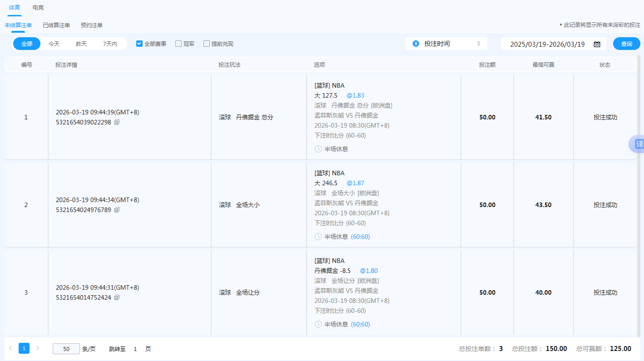The height and width of the screenshot is (361, 644).
Task: Click copy icon beside bet 5321654024976789
Action: click(x=117, y=210)
